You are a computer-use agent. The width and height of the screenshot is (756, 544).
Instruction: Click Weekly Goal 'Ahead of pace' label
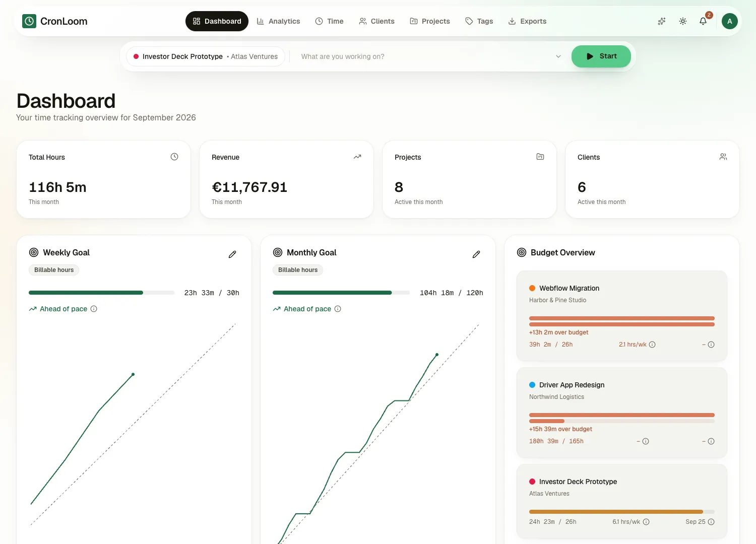[64, 309]
